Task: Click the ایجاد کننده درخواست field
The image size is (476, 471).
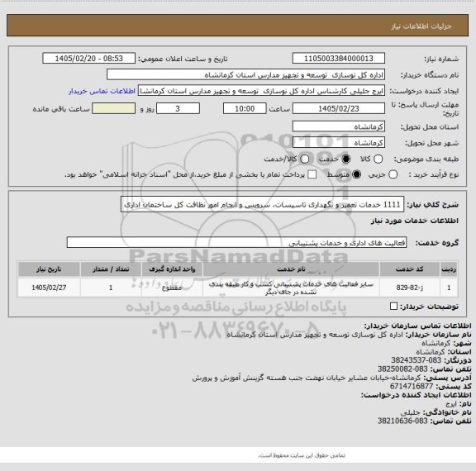Action: click(x=261, y=91)
